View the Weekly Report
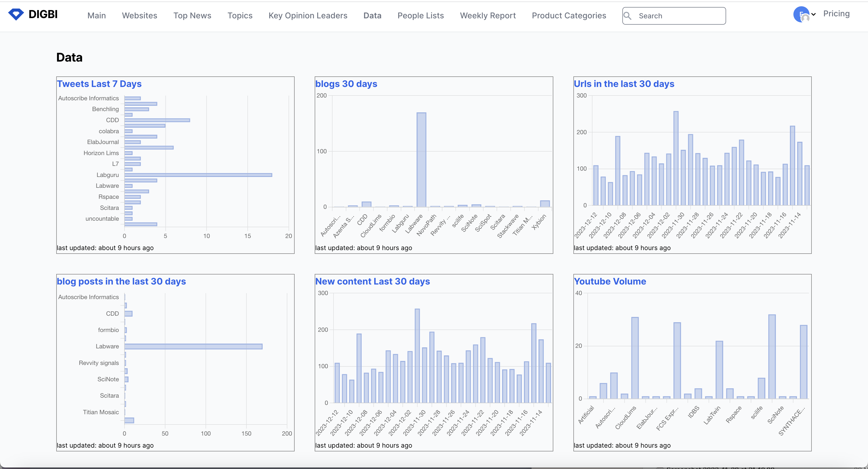This screenshot has height=469, width=868. click(488, 16)
